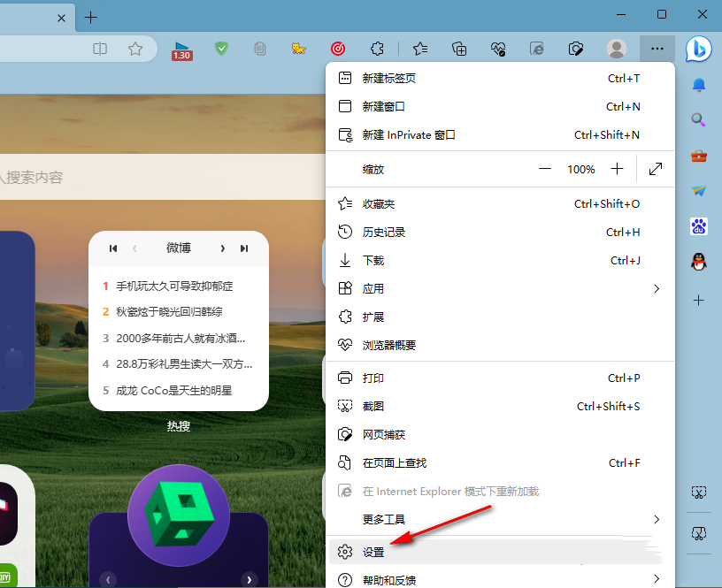Open the sidebar tools briefcase icon
Viewport: 722px width, 588px height.
pos(698,156)
